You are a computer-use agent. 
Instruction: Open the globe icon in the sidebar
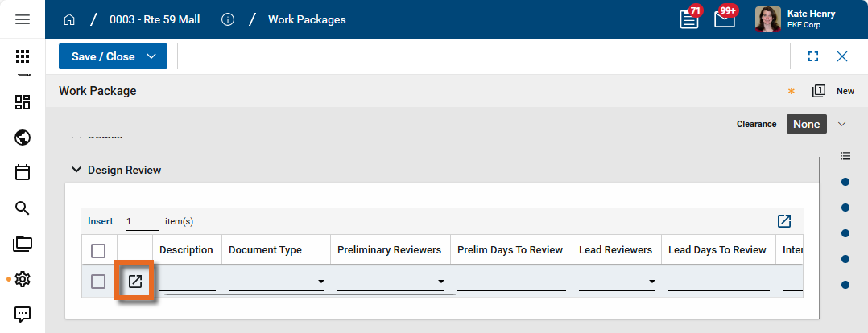(x=23, y=138)
